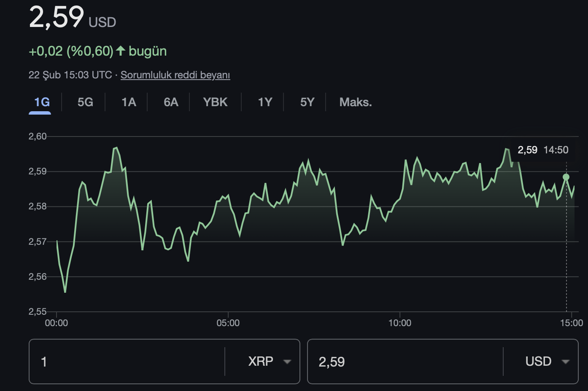Image resolution: width=588 pixels, height=391 pixels.
Task: Click the +0,02 (%0,60) change text
Action: (x=71, y=51)
